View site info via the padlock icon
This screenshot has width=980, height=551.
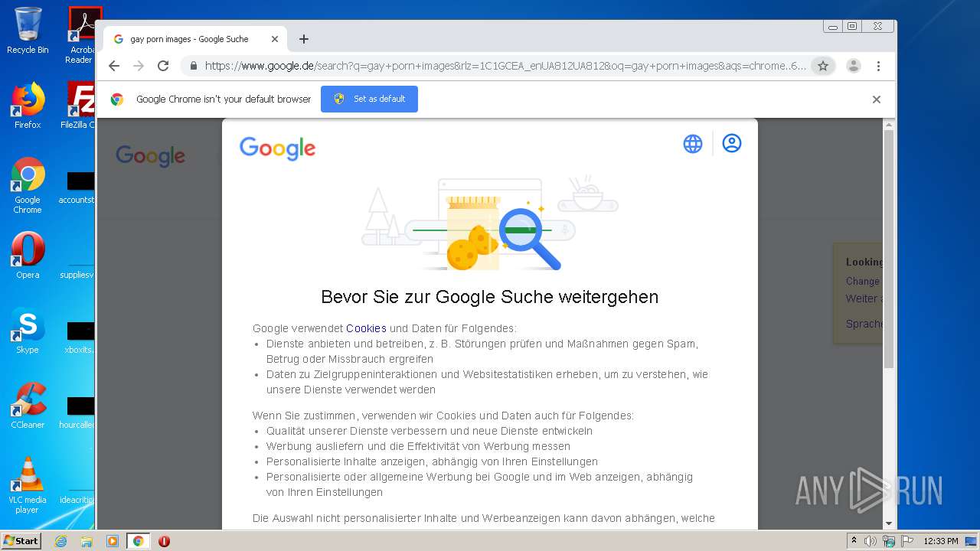click(x=193, y=66)
